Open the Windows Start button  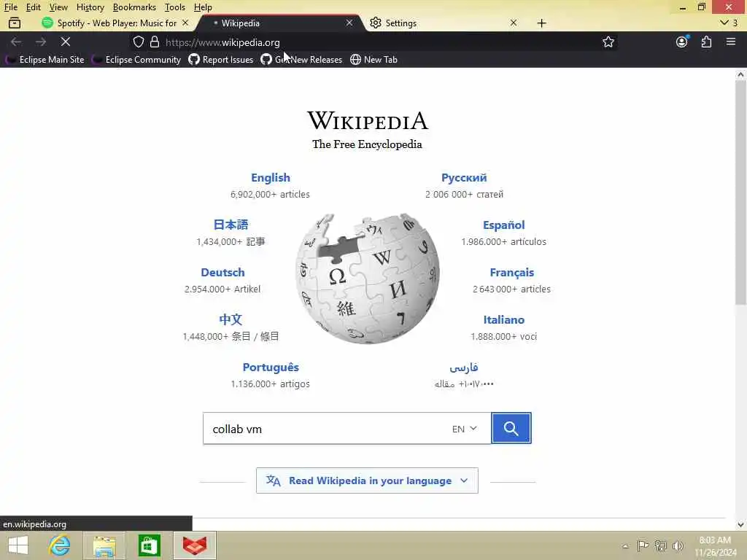point(18,545)
